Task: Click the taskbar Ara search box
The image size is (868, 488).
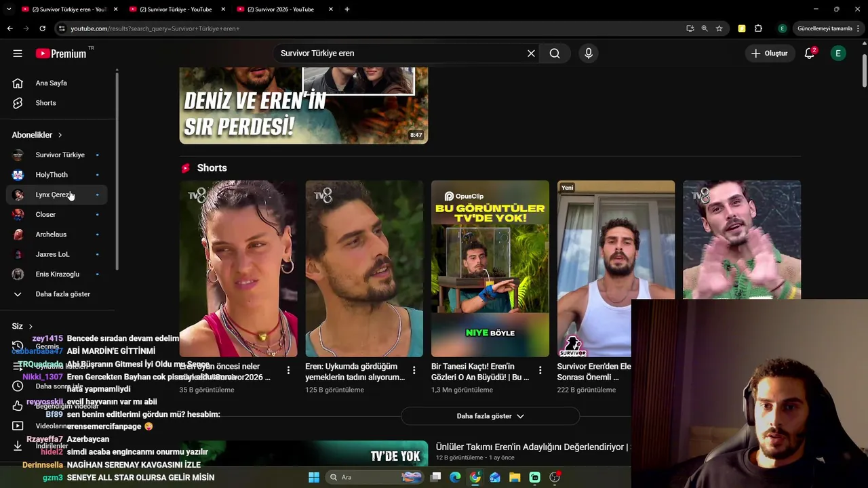Action: point(374,477)
